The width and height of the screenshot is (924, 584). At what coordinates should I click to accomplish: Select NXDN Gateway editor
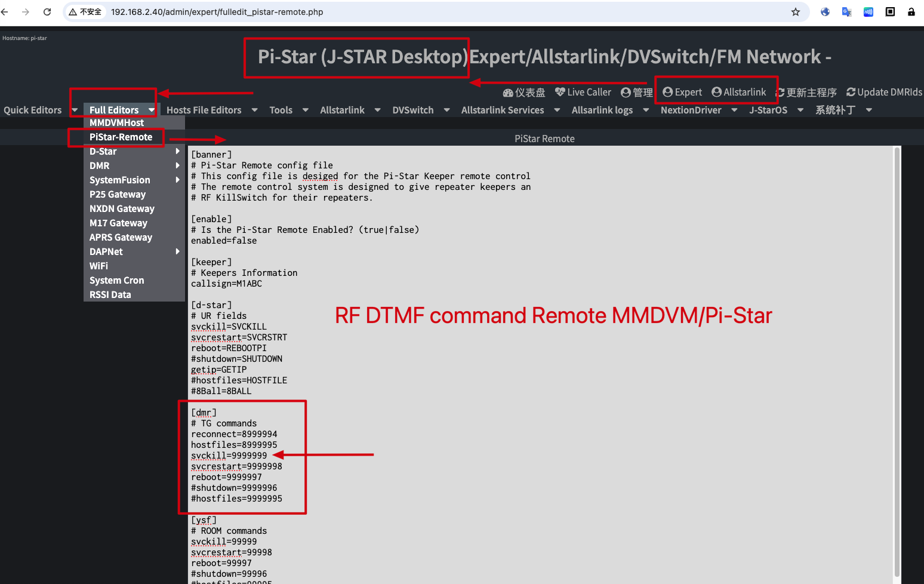pyautogui.click(x=134, y=208)
